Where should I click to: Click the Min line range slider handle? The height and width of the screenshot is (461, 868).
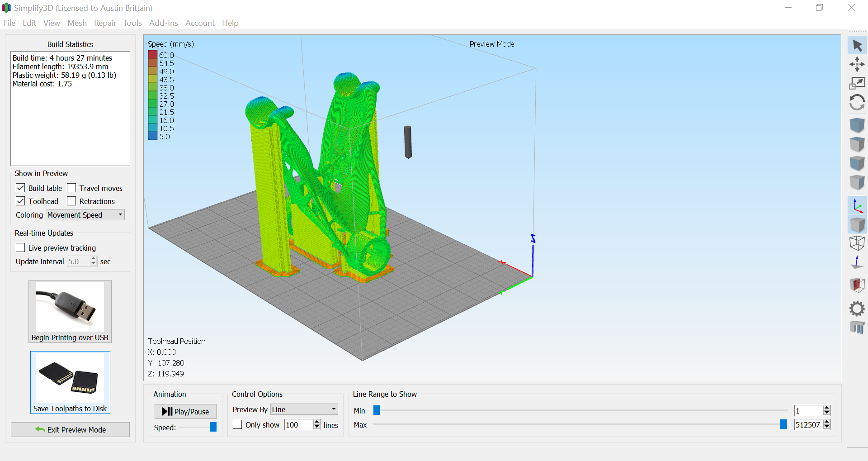point(377,410)
